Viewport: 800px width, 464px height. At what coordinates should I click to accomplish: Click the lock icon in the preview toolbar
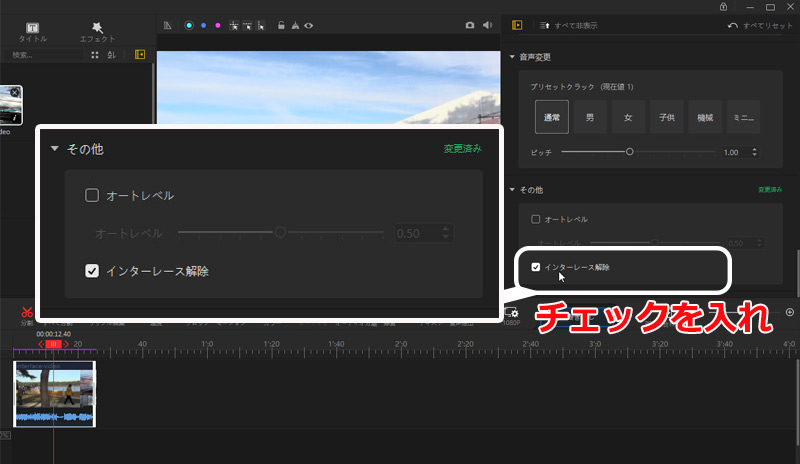(x=281, y=25)
